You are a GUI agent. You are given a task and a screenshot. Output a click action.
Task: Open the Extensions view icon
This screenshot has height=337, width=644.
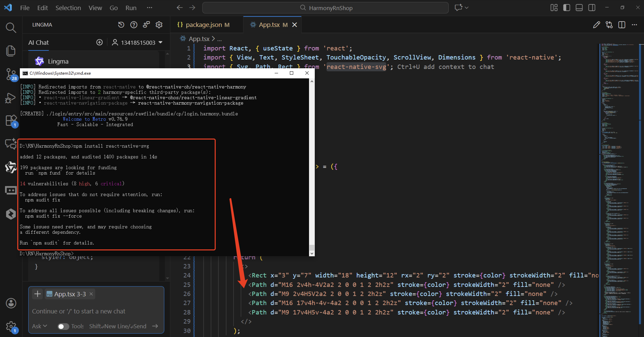(11, 121)
